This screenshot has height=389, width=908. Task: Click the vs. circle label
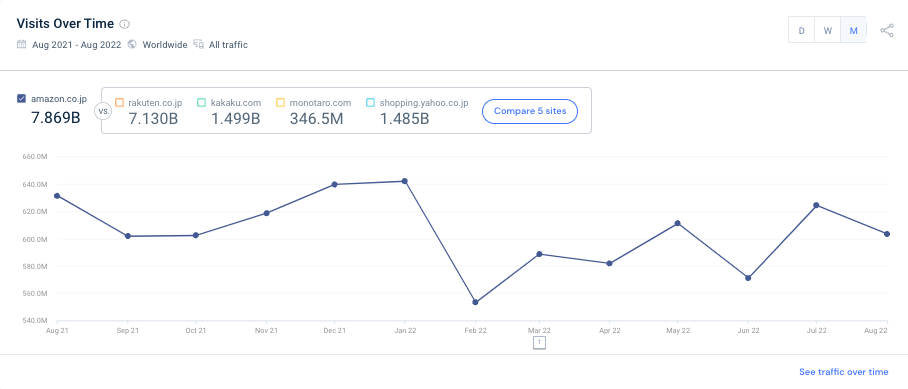(x=102, y=110)
